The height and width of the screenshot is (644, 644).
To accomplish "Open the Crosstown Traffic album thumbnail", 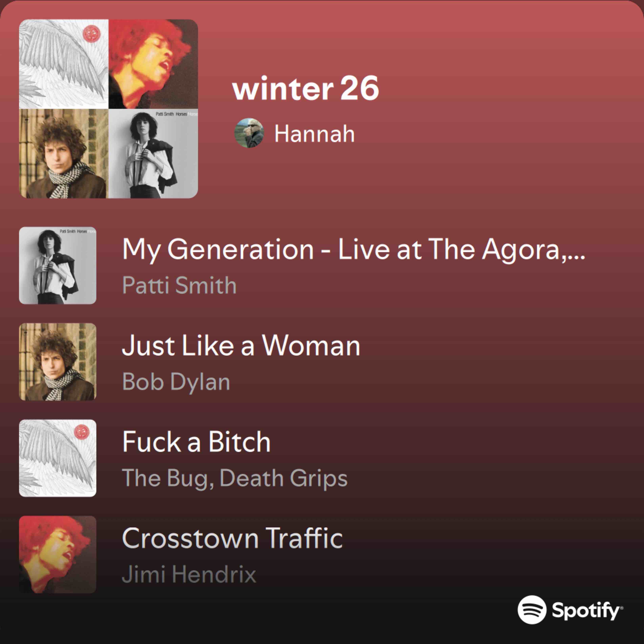I will pyautogui.click(x=58, y=554).
